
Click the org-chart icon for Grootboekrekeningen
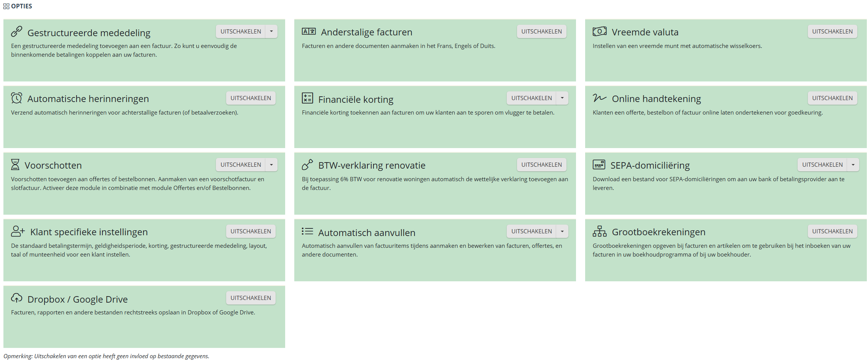600,231
